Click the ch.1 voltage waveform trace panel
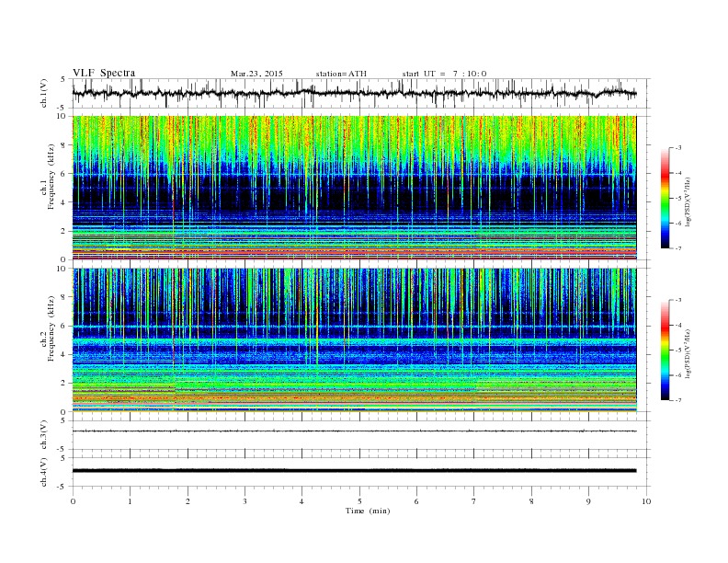 tap(361, 93)
